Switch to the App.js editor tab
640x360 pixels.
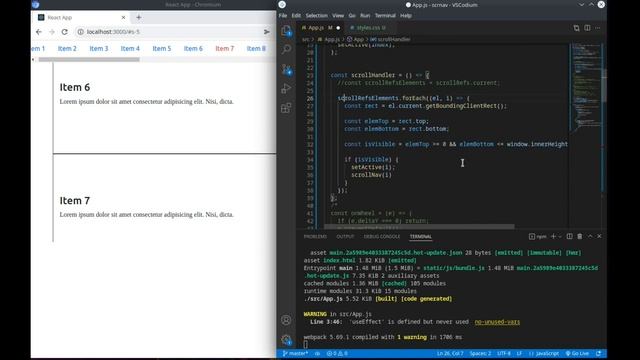tap(320, 28)
